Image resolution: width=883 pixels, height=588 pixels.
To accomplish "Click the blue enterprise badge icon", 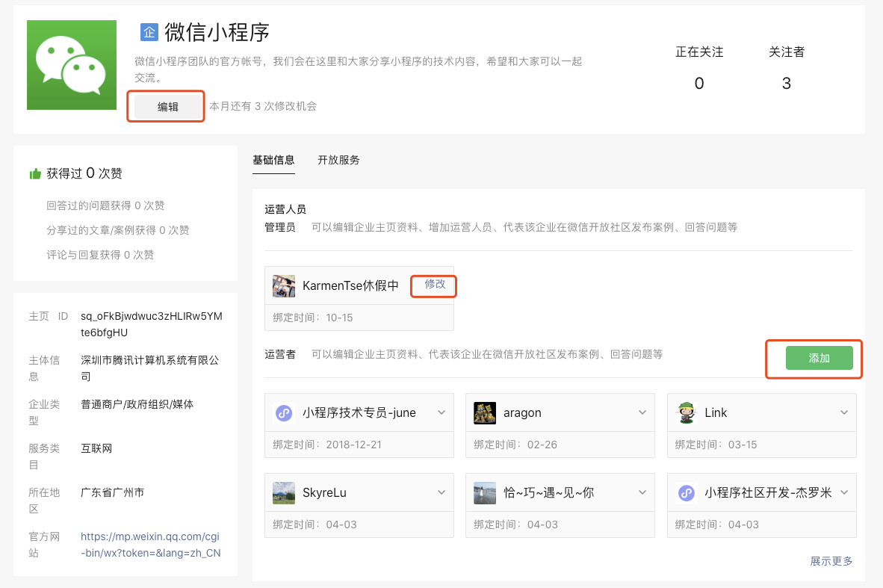I will (149, 32).
